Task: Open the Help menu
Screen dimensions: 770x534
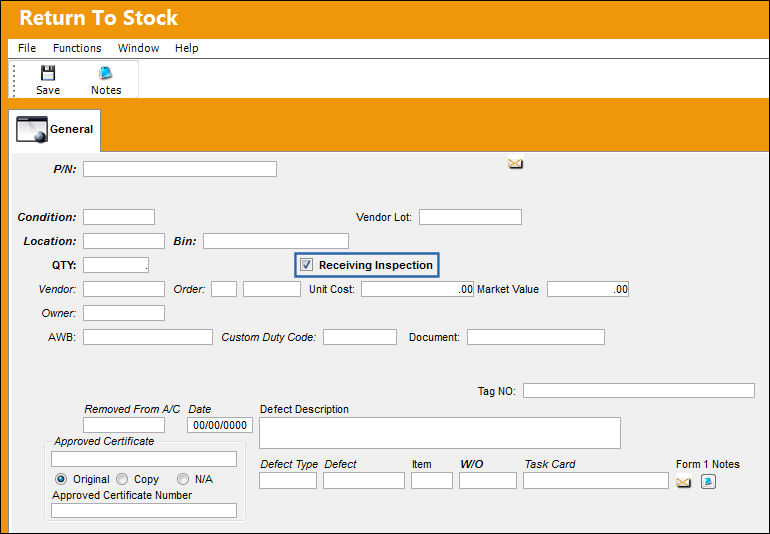Action: click(x=187, y=48)
